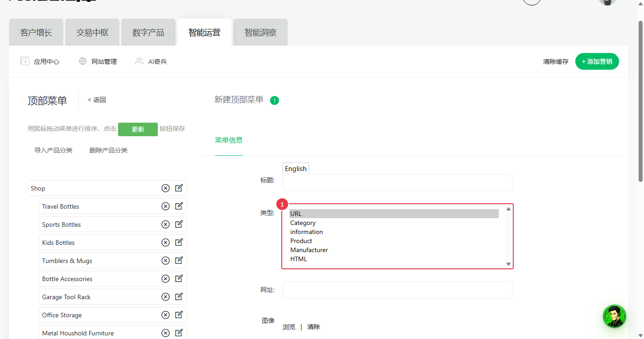Edit the Shop menu item
644x339 pixels.
tap(179, 188)
